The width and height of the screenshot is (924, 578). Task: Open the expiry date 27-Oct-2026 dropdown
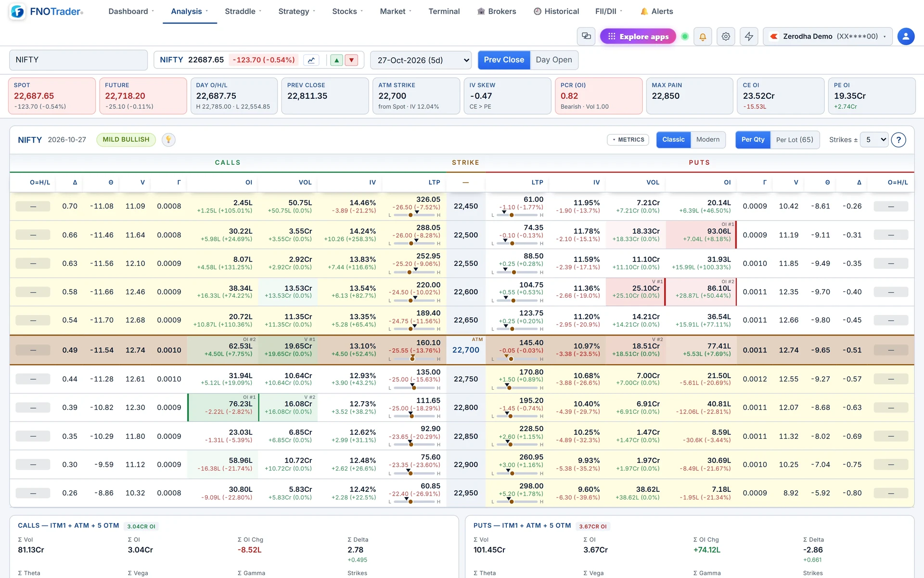tap(421, 60)
